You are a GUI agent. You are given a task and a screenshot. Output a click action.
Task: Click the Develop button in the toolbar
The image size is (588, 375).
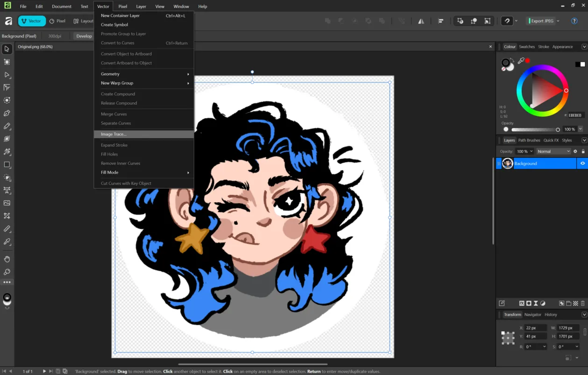pos(84,35)
